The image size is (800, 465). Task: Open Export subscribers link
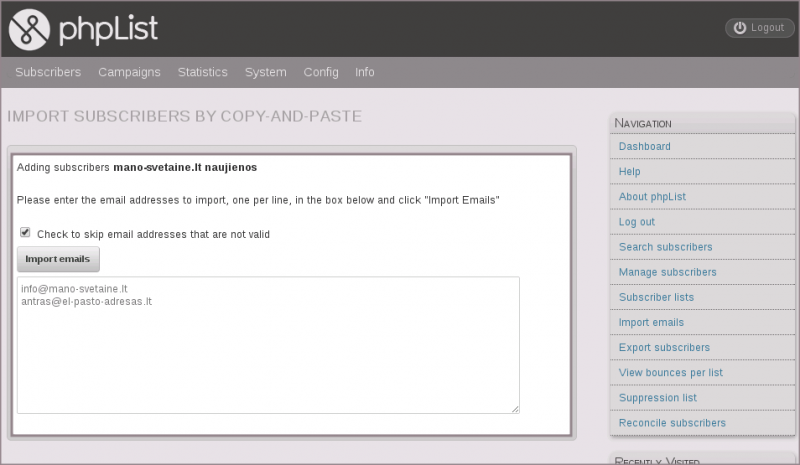tap(664, 348)
